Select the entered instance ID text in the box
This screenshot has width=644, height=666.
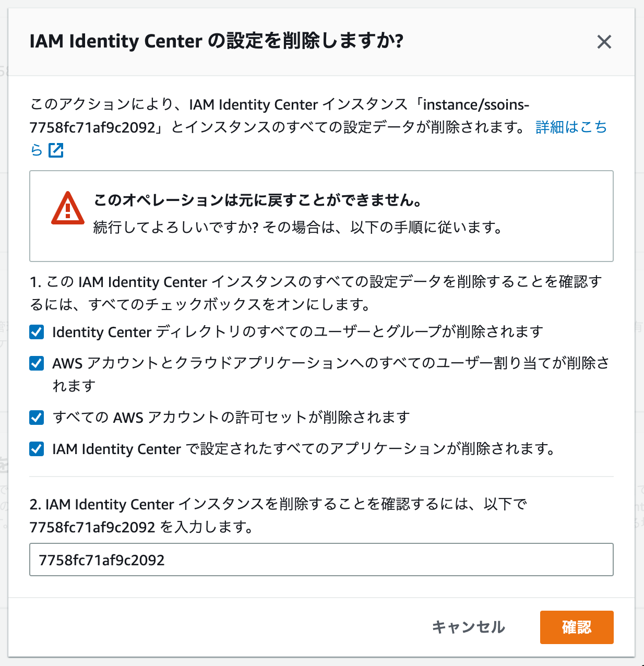click(101, 559)
